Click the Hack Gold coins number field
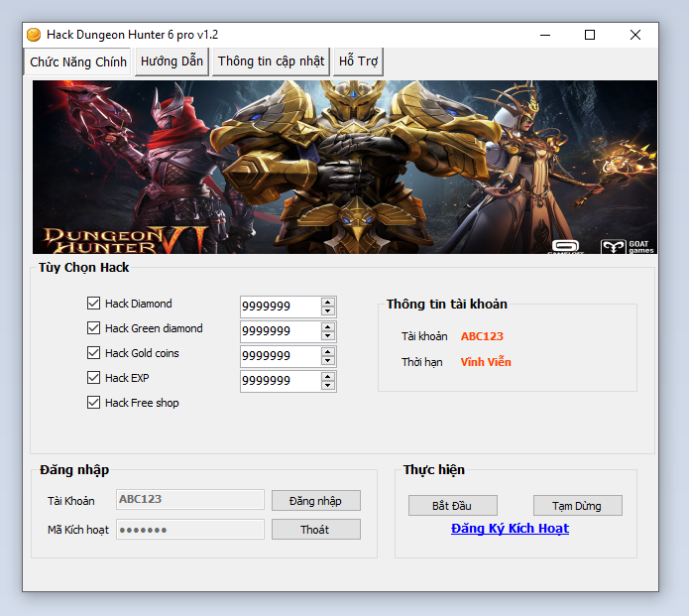The width and height of the screenshot is (689, 616). 279,356
